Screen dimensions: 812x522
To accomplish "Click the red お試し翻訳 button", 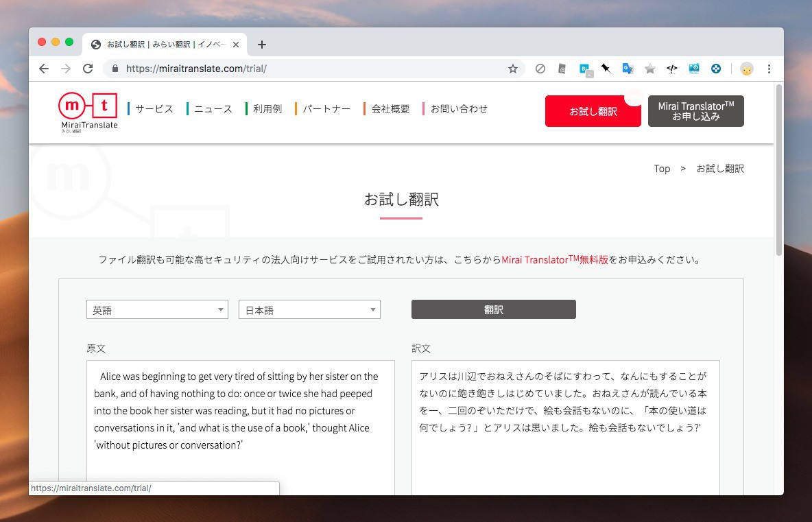I will coord(593,111).
